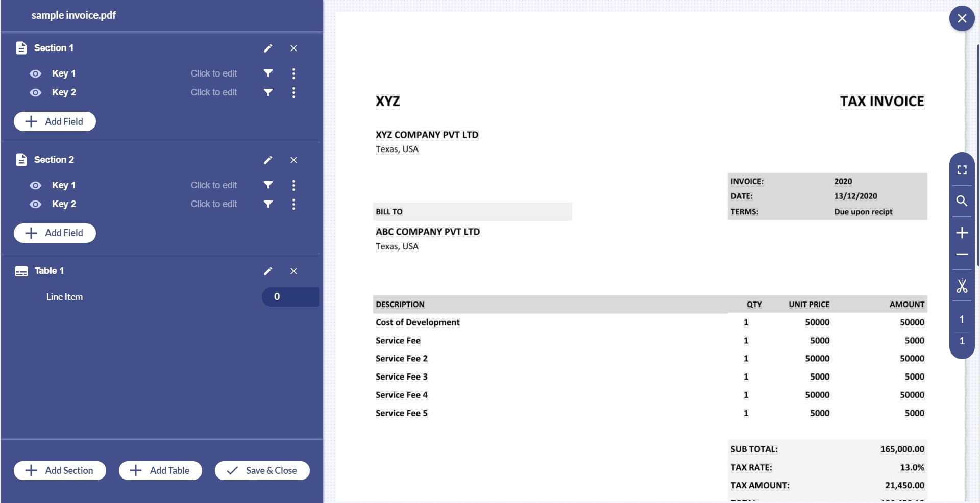Toggle the eye icon on Section 2 Key 1

(x=35, y=185)
